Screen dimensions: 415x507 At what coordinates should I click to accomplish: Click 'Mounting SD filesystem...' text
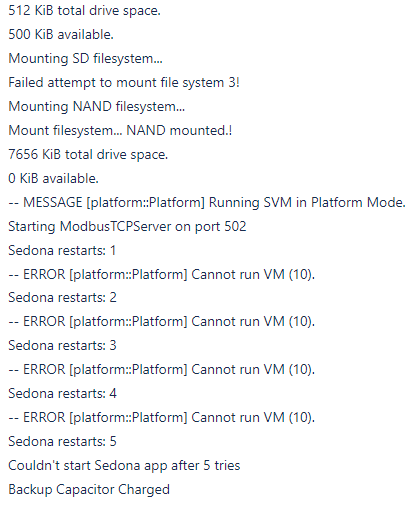tap(85, 59)
